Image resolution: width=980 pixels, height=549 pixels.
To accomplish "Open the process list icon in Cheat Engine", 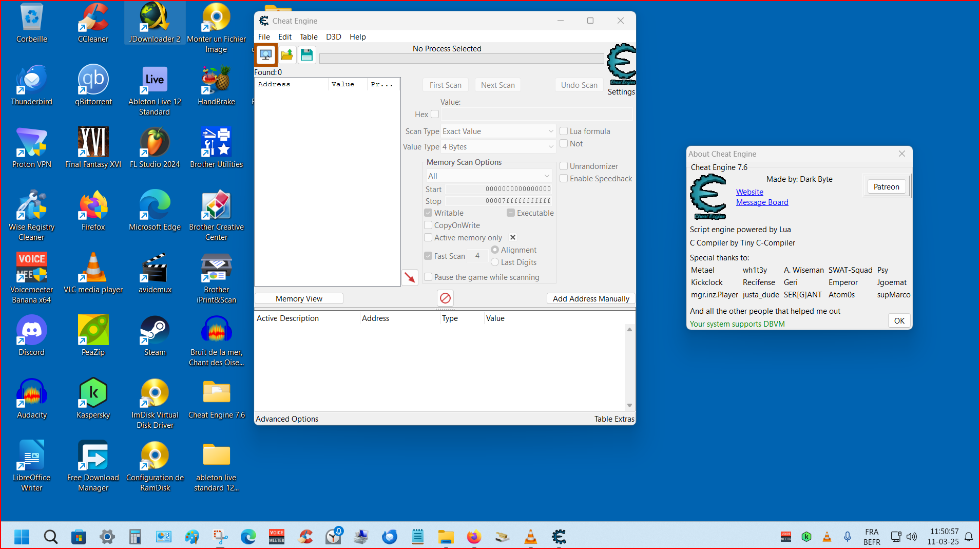I will [266, 54].
